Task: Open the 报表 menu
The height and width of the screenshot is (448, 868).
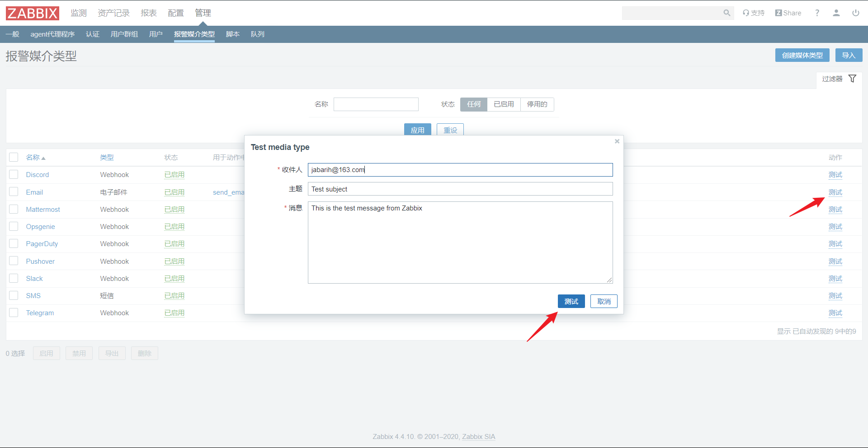Action: click(x=149, y=13)
